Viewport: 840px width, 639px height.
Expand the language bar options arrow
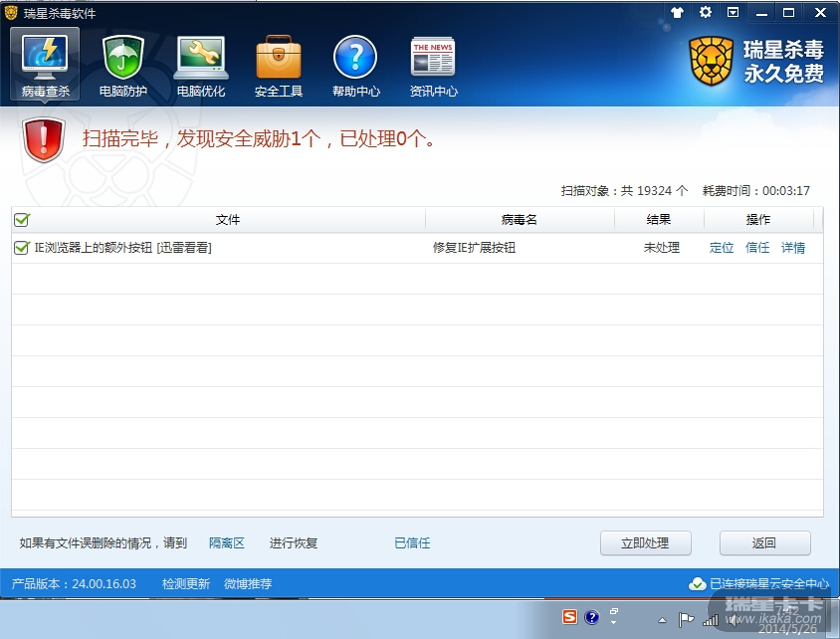point(614,622)
